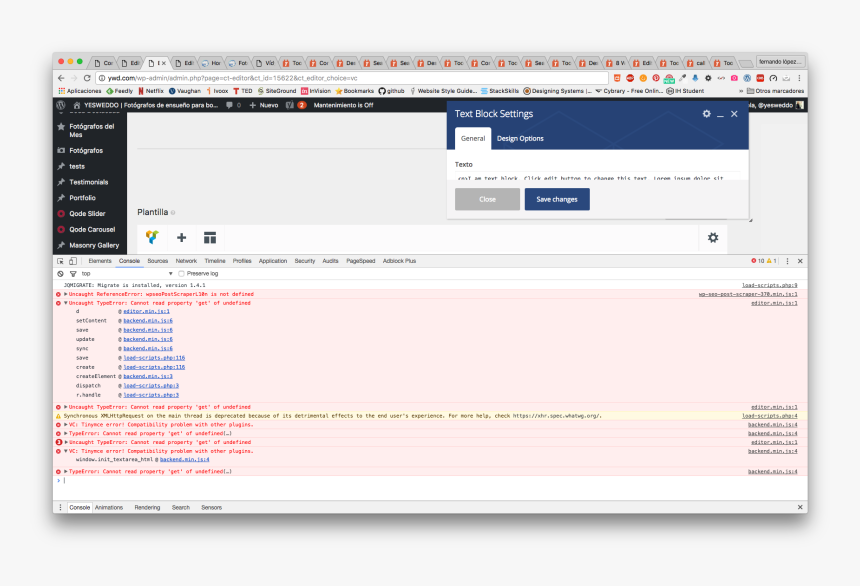Close the DevTools console drawer
The height and width of the screenshot is (586, 860).
click(800, 508)
